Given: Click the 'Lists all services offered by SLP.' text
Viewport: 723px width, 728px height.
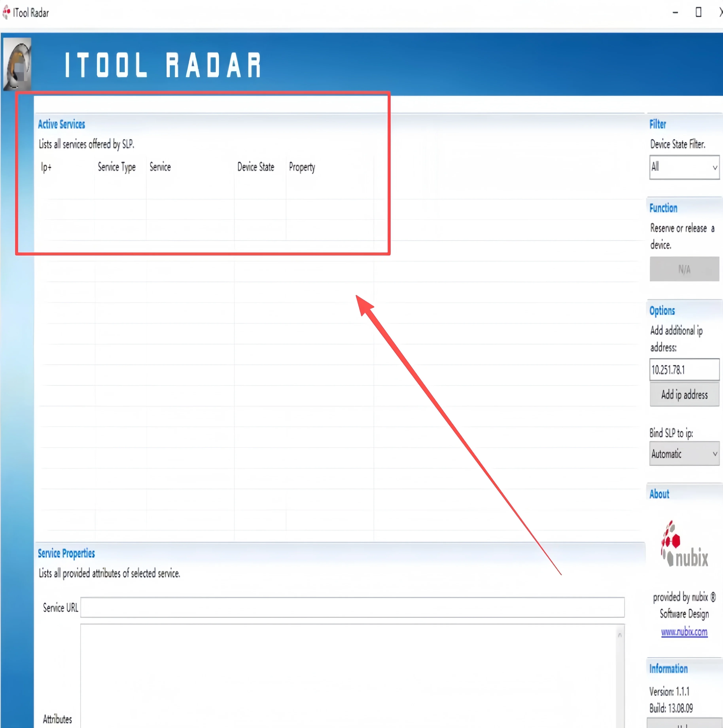Looking at the screenshot, I should pos(86,144).
